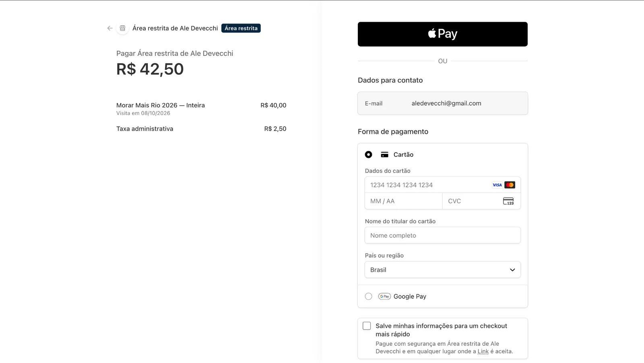Click the Nome completo field
This screenshot has width=644, height=363.
(443, 235)
